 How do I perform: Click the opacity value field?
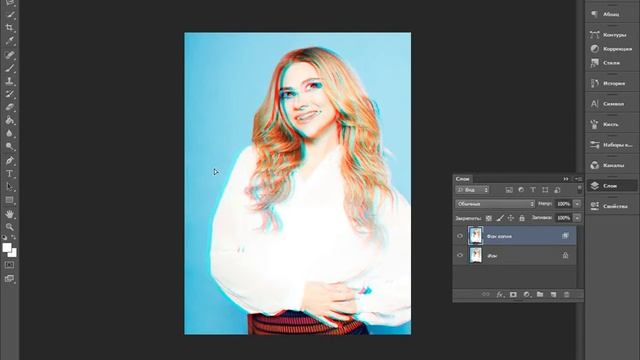click(x=564, y=204)
